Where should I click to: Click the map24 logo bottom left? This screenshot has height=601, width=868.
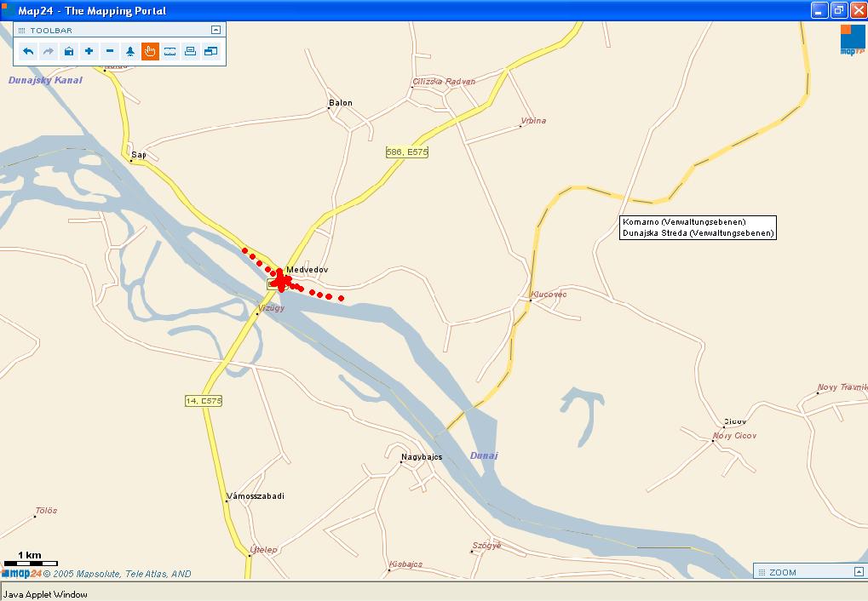pyautogui.click(x=21, y=573)
